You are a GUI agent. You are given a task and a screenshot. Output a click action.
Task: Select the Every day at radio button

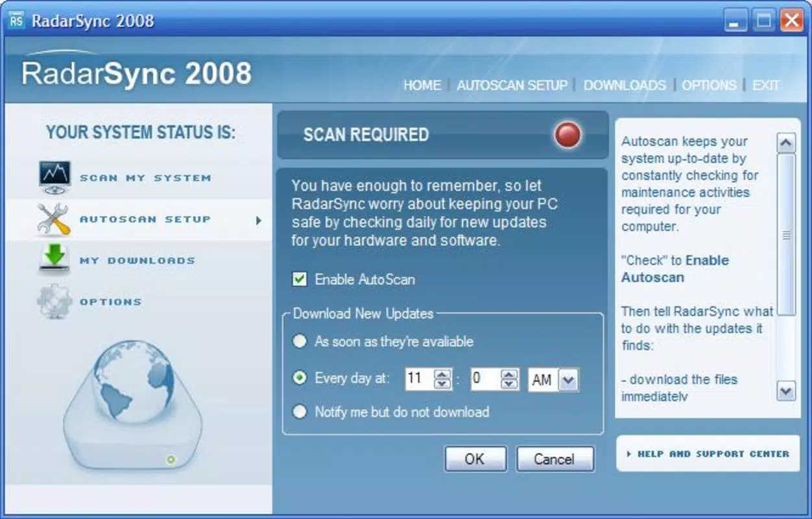[x=299, y=378]
